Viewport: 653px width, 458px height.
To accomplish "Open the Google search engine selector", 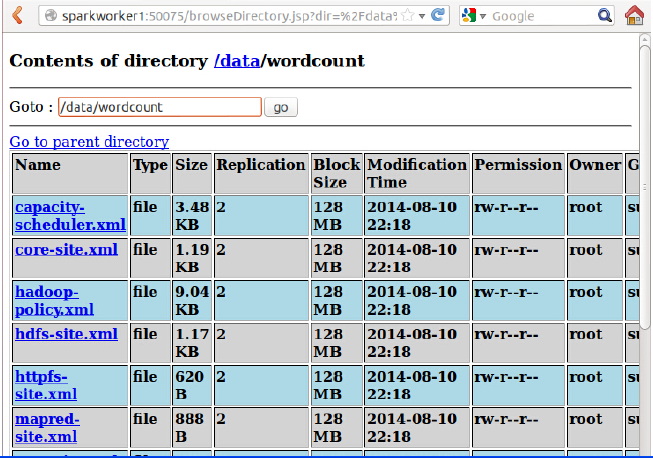I will pos(474,16).
